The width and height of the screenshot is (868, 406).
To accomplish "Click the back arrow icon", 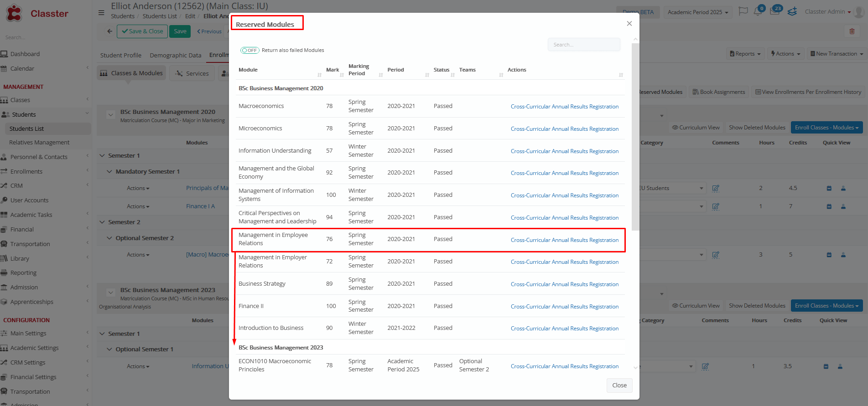I will (x=109, y=31).
